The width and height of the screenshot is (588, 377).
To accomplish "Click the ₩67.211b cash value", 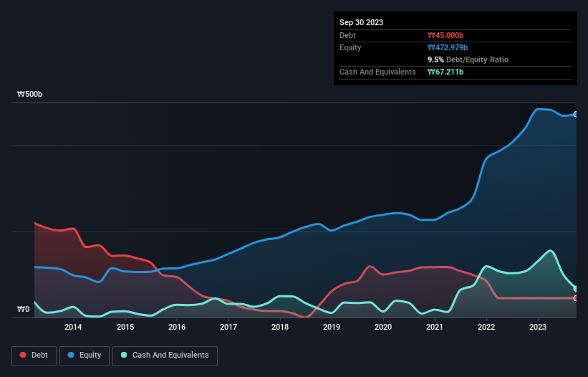I will (445, 72).
